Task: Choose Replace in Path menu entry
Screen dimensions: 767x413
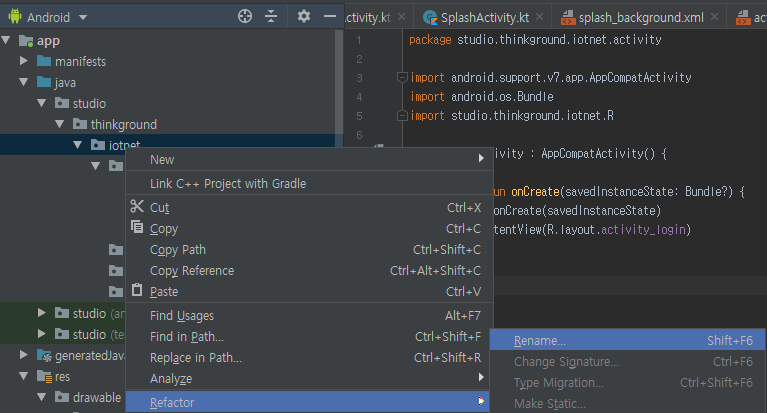Action: click(x=309, y=358)
